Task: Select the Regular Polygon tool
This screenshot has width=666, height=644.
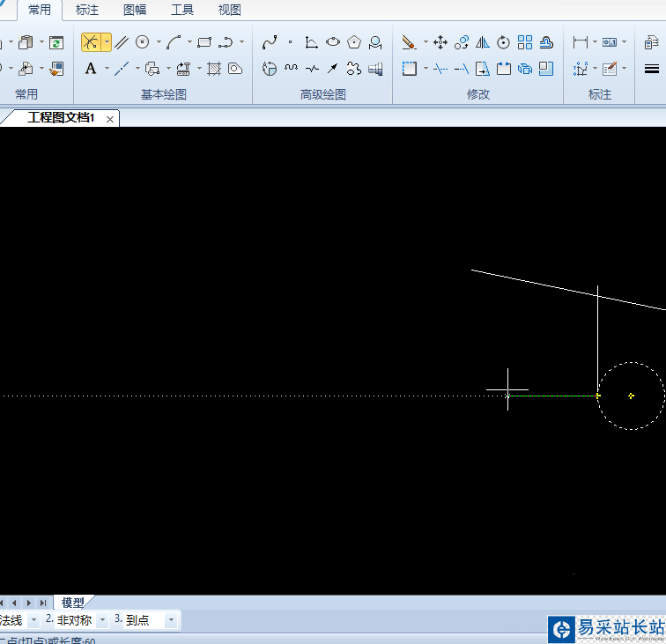Action: click(x=354, y=42)
